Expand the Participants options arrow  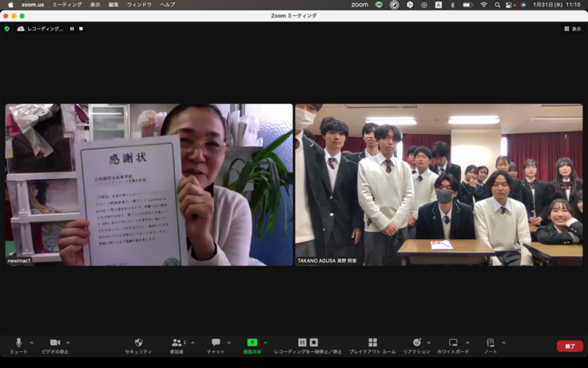[x=191, y=342]
